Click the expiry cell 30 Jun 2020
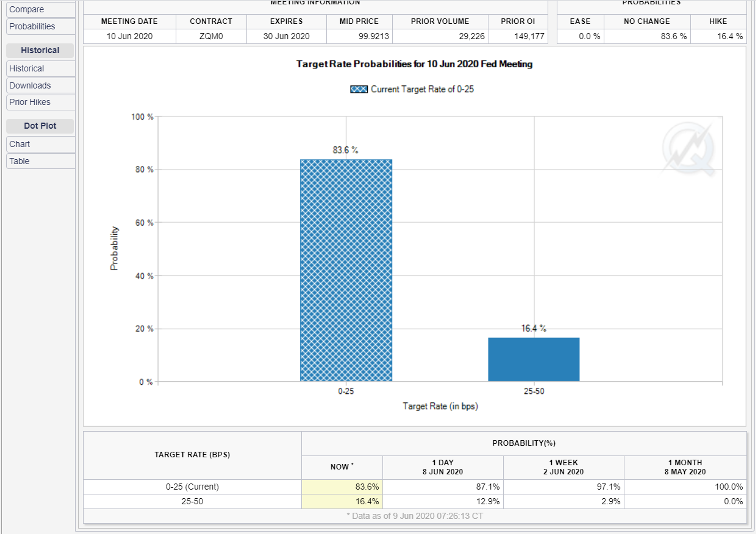 click(x=286, y=36)
